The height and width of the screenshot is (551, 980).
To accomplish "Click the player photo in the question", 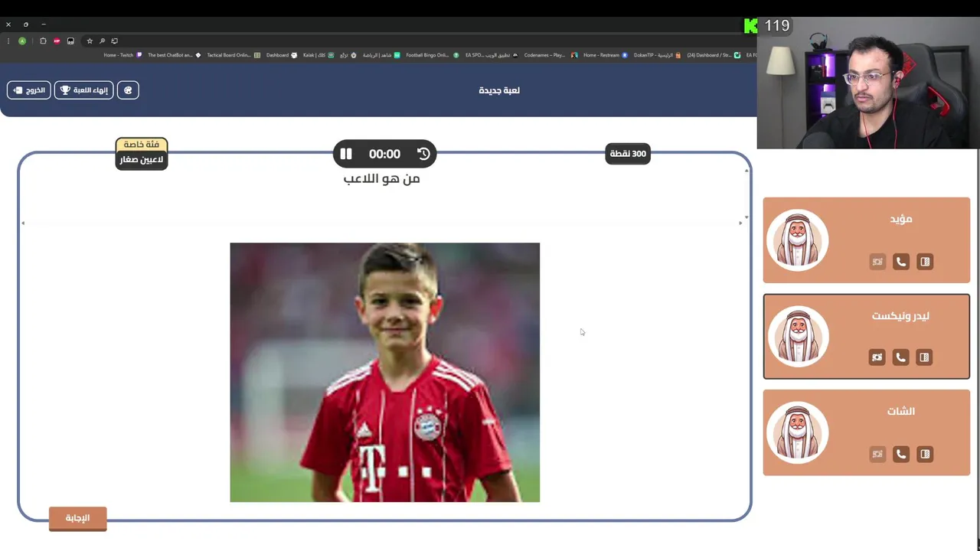I will [384, 373].
